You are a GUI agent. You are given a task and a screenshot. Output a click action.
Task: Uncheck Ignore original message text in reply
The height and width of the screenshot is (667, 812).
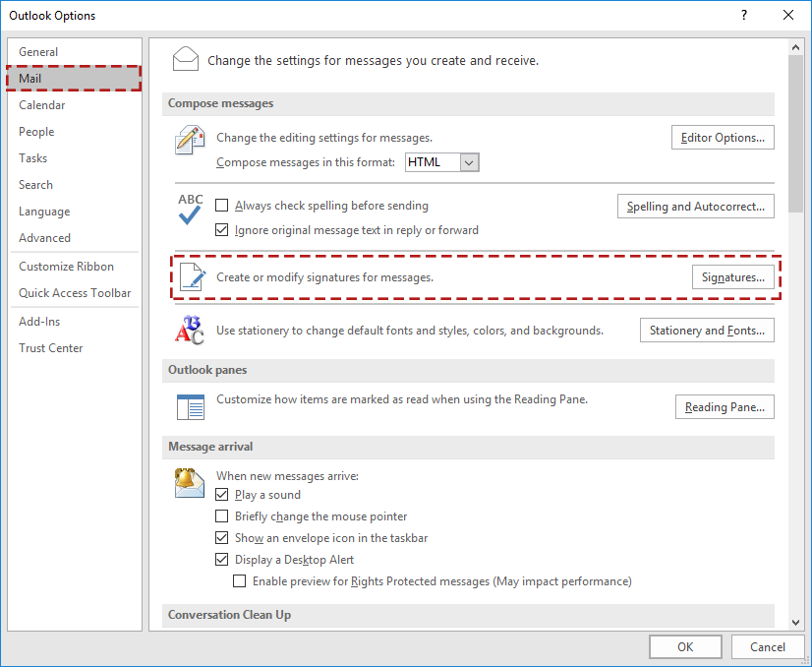click(221, 229)
